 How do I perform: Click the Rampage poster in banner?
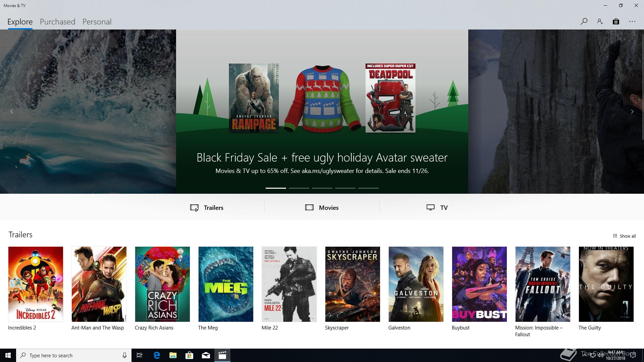tap(254, 98)
